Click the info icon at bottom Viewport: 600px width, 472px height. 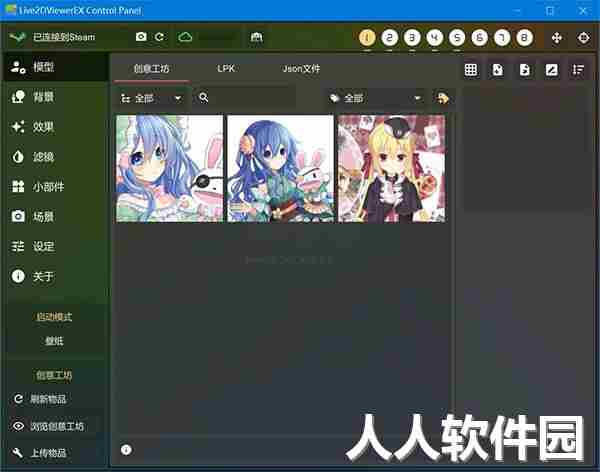coord(126,450)
